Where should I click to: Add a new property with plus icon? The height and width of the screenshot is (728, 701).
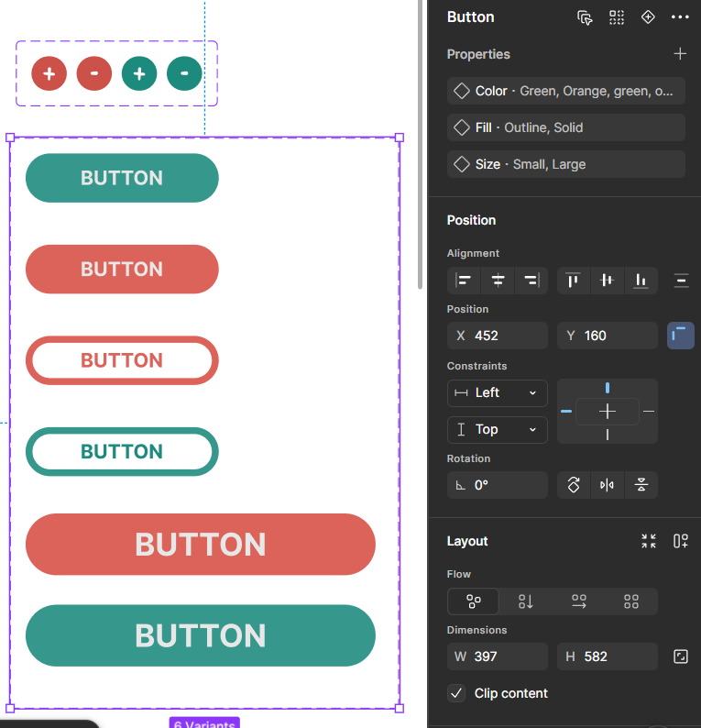click(680, 54)
